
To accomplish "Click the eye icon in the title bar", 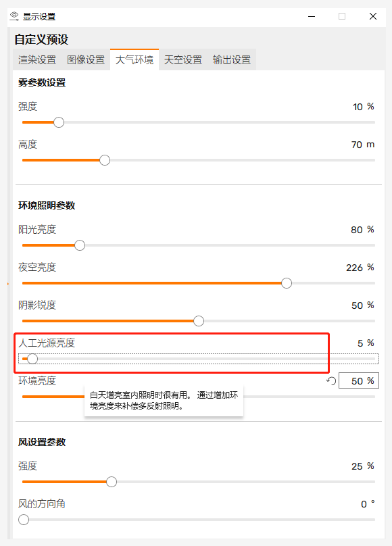I will coord(14,16).
